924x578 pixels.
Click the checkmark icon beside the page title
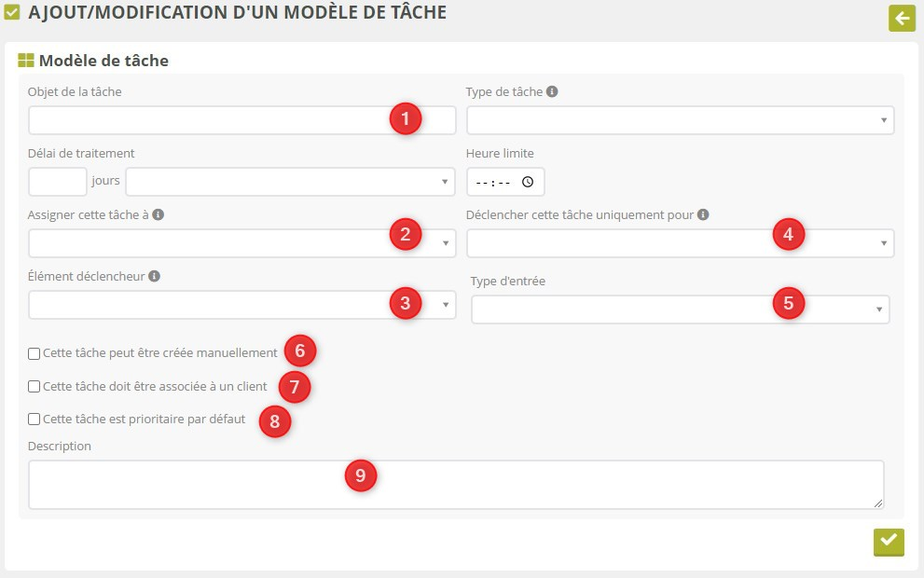coord(13,13)
